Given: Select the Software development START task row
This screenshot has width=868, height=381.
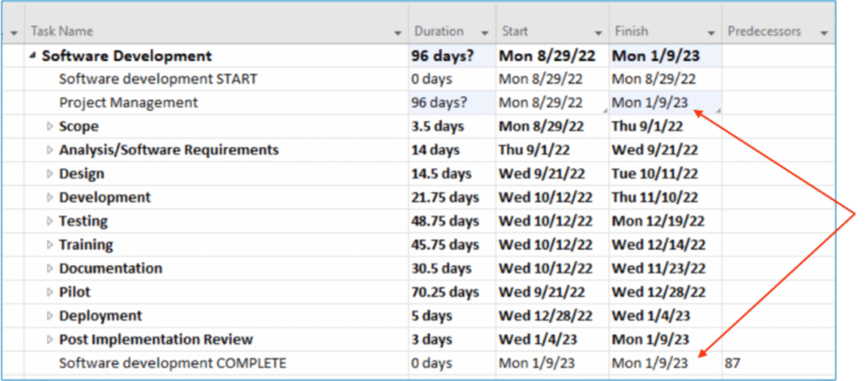Looking at the screenshot, I should 158,80.
